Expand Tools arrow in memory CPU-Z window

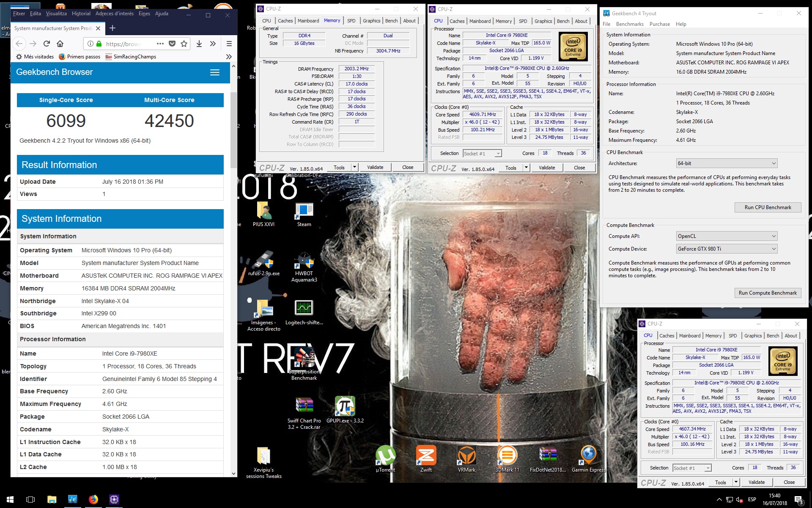click(x=354, y=167)
